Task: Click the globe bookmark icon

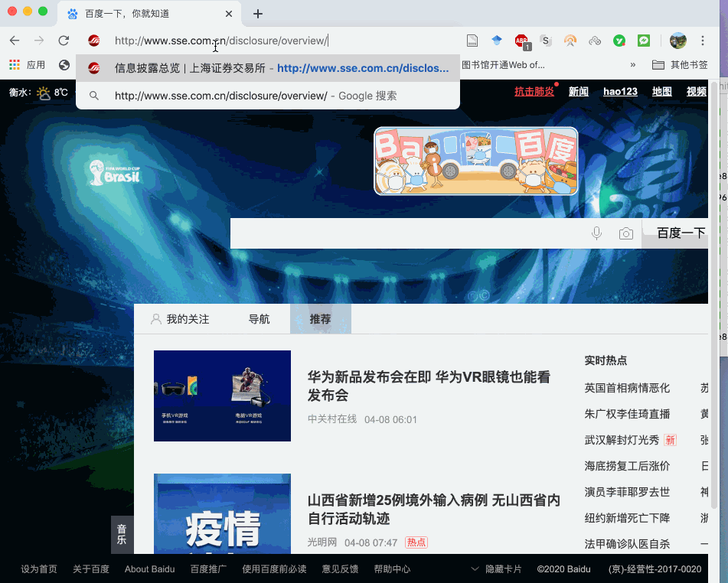Action: click(x=64, y=65)
